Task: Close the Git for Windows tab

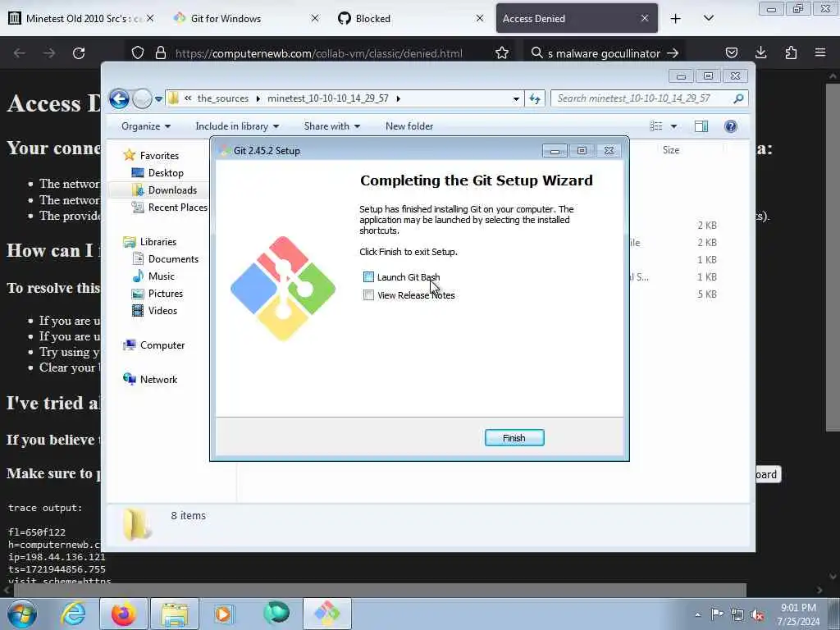Action: (x=315, y=18)
